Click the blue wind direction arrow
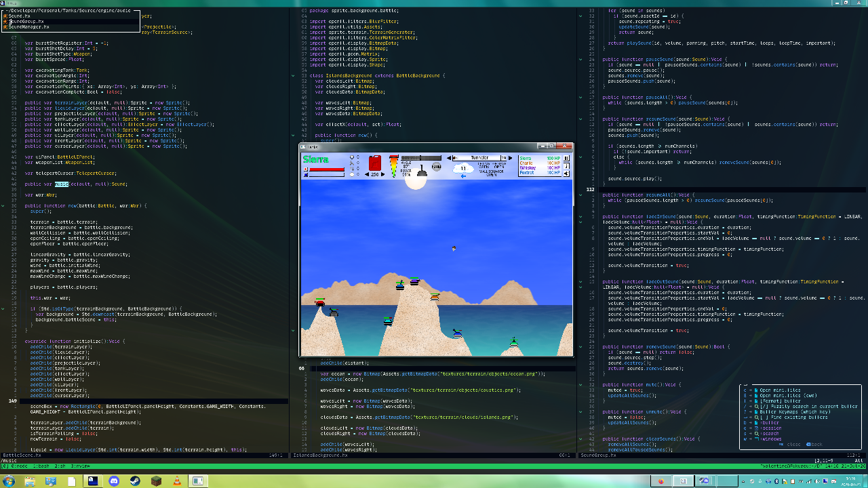 tap(463, 176)
